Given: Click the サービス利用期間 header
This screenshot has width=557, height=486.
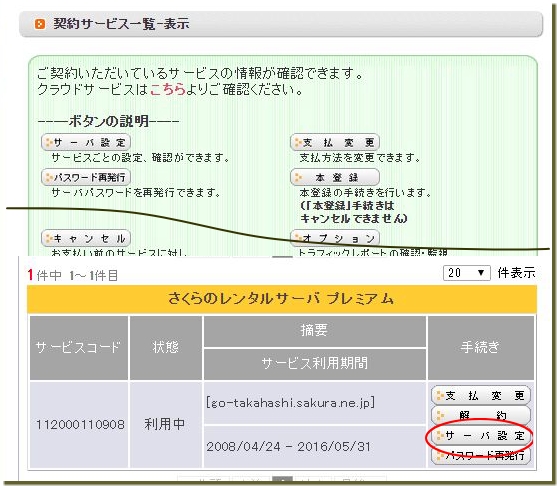Looking at the screenshot, I should (x=314, y=363).
